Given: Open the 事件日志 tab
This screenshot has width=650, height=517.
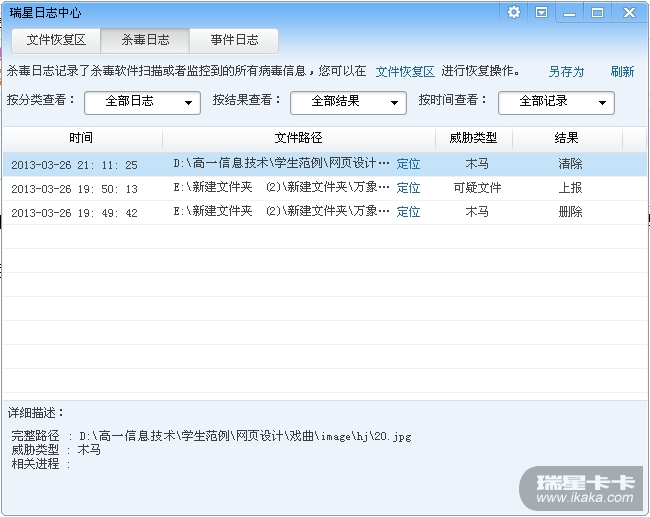Looking at the screenshot, I should (x=234, y=40).
